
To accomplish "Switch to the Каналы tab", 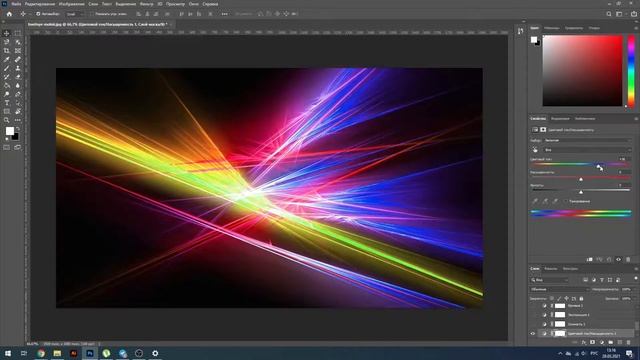I will tap(551, 269).
